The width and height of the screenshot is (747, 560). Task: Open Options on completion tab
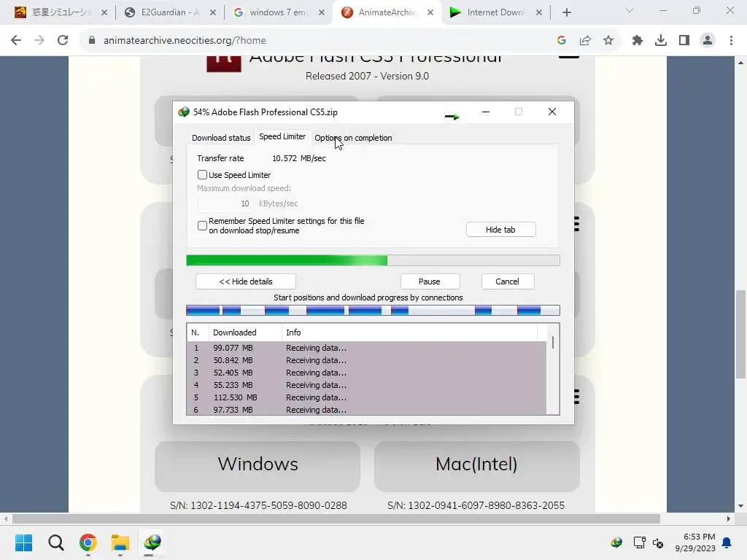[353, 138]
